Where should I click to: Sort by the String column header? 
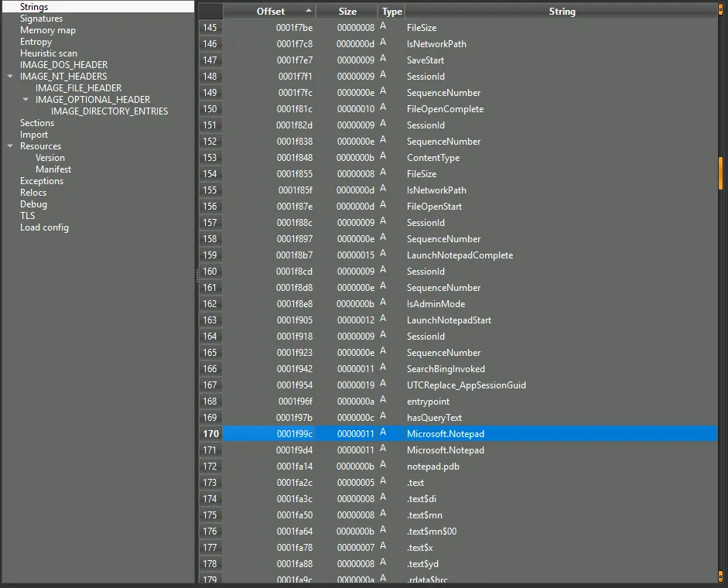(x=562, y=12)
